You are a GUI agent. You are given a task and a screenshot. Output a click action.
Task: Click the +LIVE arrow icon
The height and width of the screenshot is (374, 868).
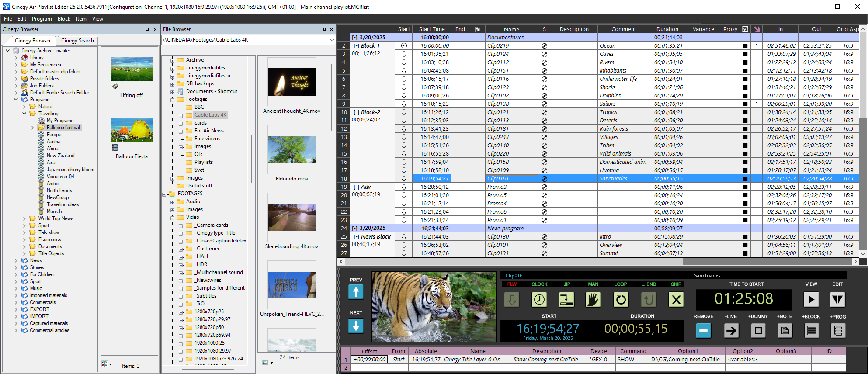pos(731,331)
